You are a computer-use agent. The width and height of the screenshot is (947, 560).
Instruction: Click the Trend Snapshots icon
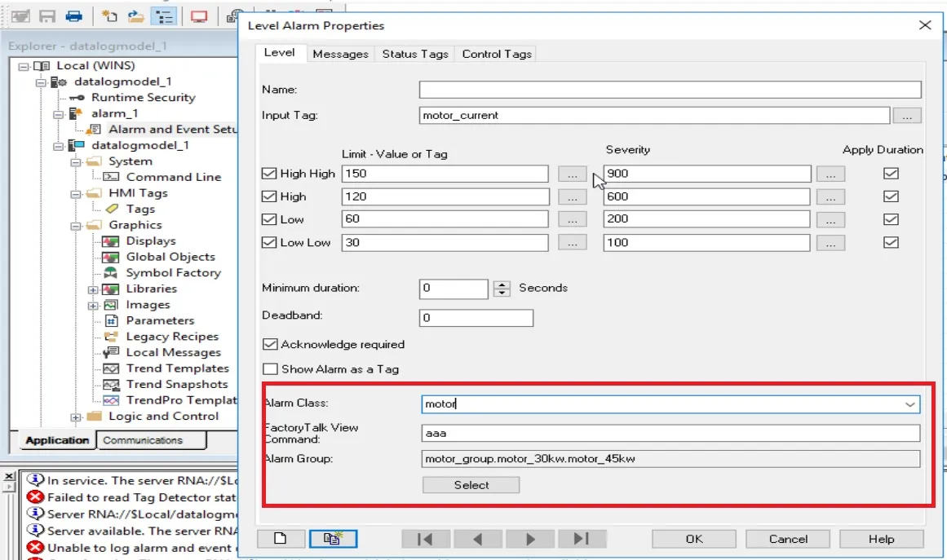110,385
